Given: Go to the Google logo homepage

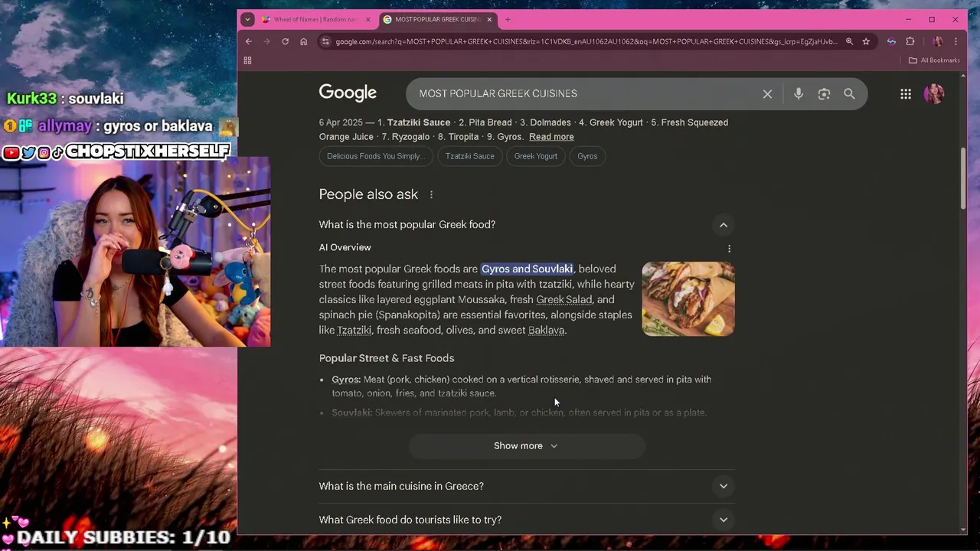Looking at the screenshot, I should [x=348, y=93].
